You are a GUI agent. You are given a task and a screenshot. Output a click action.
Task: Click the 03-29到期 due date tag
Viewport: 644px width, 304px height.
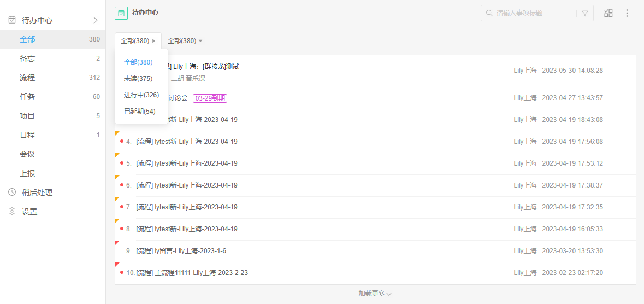pyautogui.click(x=210, y=98)
